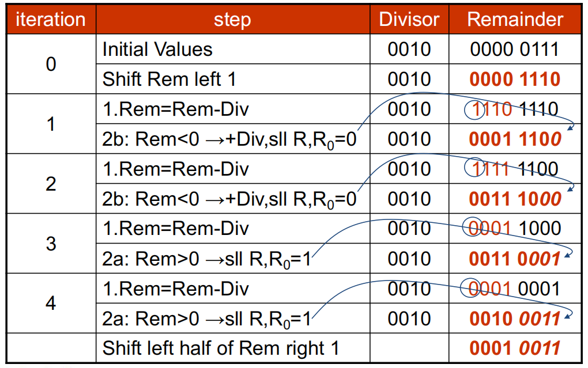Click the "Divisor" column header

[x=409, y=20]
